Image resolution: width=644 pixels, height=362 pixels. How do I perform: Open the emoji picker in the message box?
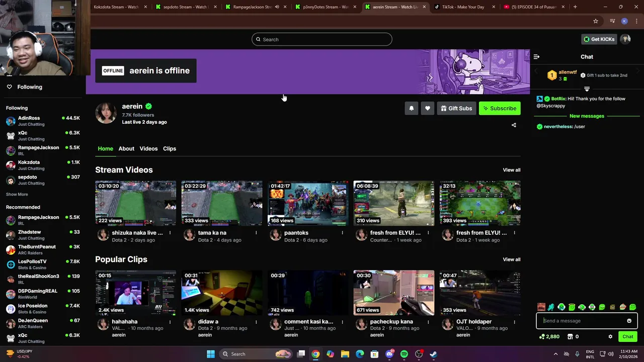click(629, 321)
